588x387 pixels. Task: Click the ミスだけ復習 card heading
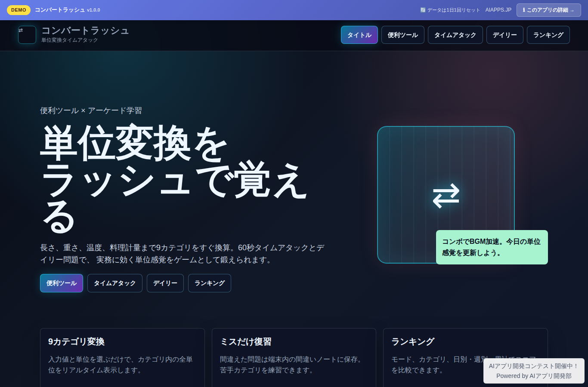[x=246, y=341]
